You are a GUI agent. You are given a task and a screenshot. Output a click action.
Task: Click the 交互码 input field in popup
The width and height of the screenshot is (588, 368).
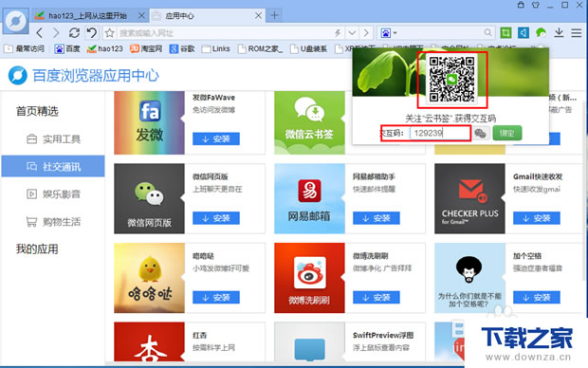pyautogui.click(x=440, y=133)
